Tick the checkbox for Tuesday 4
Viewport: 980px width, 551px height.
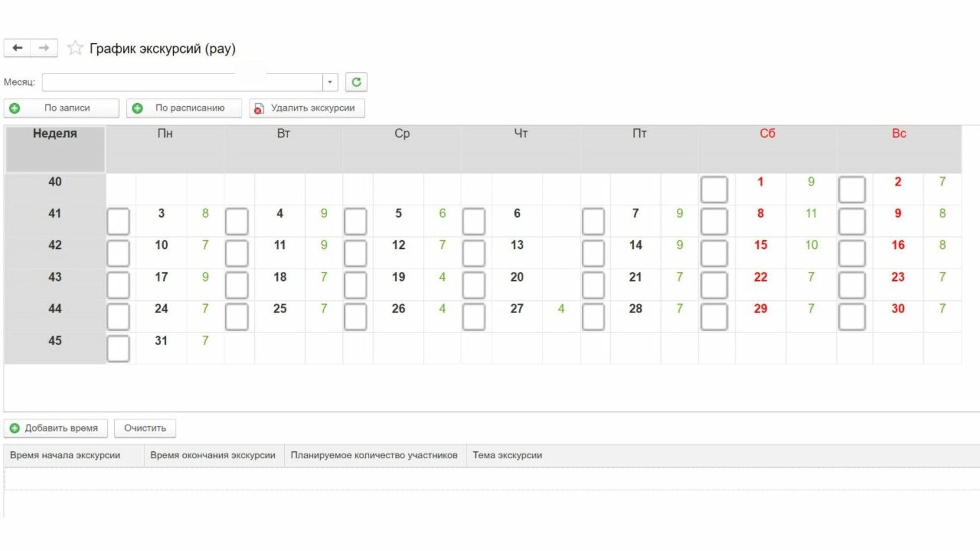pos(237,222)
